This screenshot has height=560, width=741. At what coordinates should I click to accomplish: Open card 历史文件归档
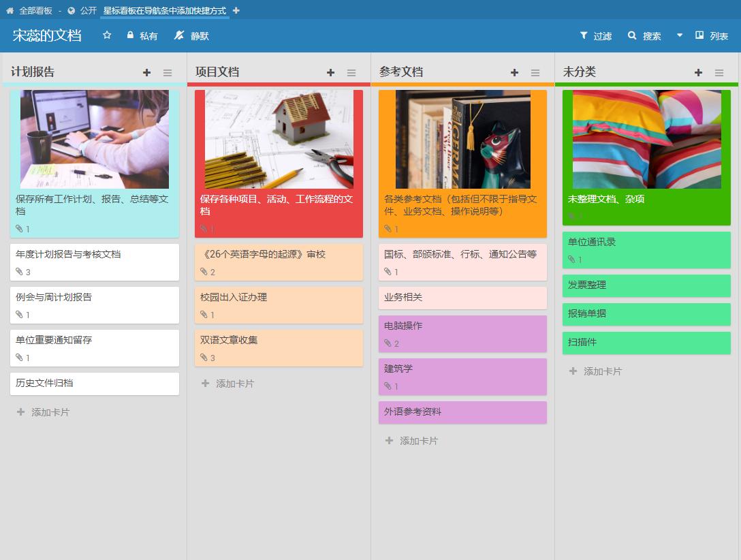(x=95, y=384)
